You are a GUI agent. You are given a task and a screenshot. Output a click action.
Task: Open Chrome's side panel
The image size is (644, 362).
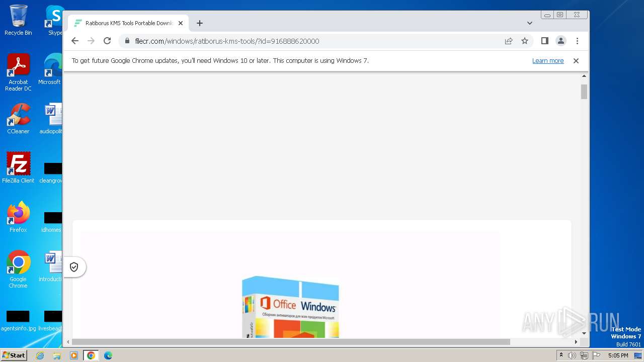[544, 41]
